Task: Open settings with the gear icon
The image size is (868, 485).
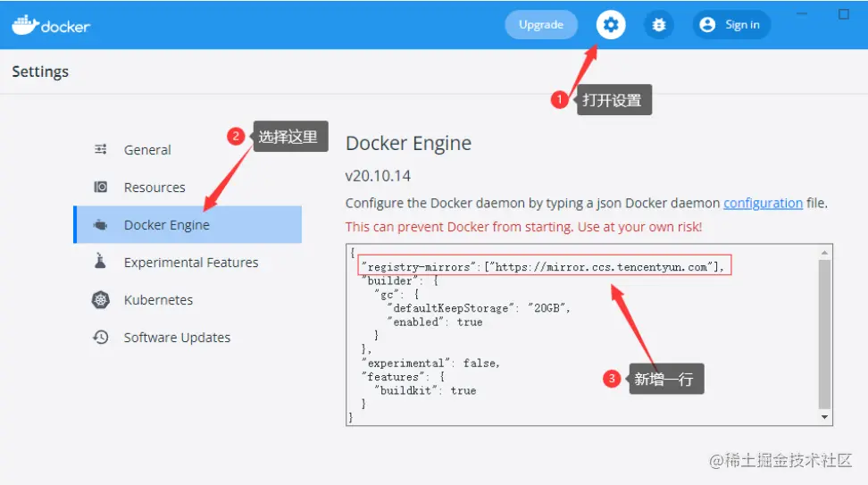Action: coord(611,25)
